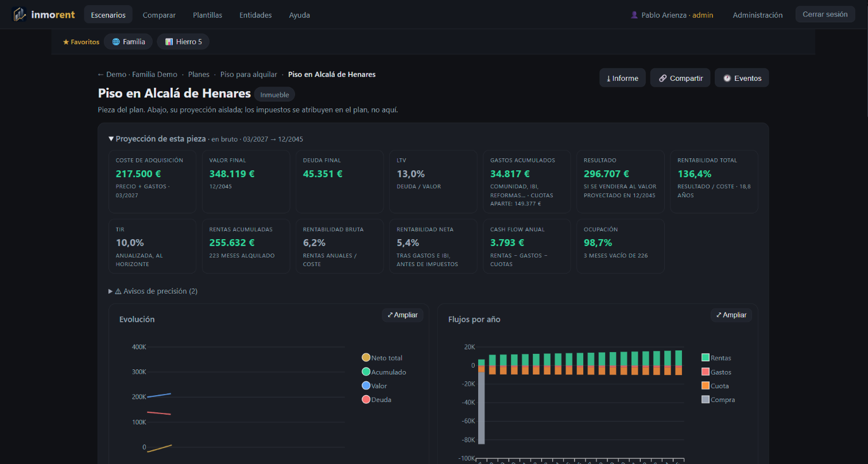Switch to the Entidades tab

point(255,15)
